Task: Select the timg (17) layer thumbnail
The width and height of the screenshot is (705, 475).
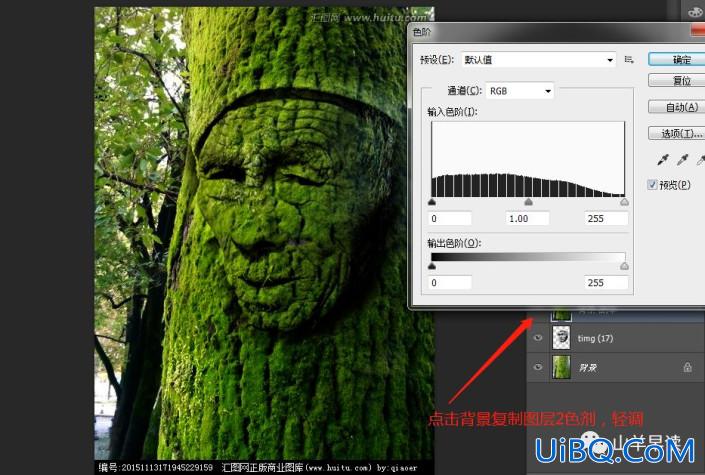Action: click(x=561, y=338)
